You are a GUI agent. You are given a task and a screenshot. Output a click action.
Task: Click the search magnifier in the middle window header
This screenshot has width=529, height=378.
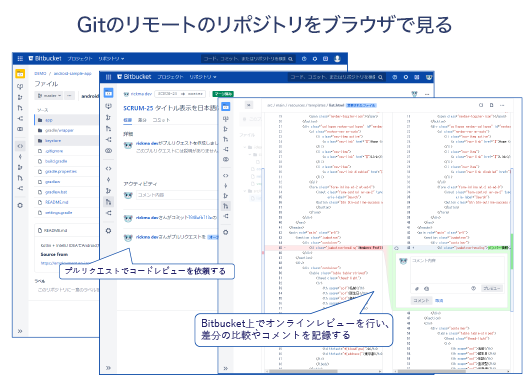click(380, 77)
